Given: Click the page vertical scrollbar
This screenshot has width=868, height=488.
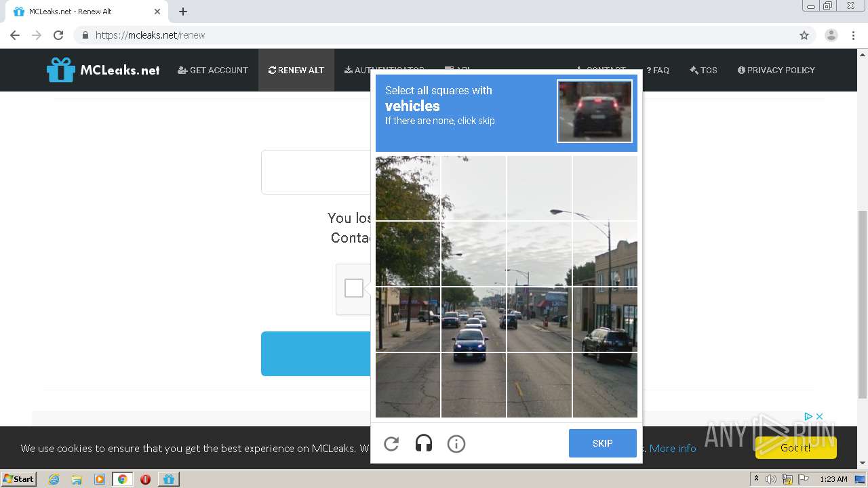Looking at the screenshot, I should click(x=863, y=304).
